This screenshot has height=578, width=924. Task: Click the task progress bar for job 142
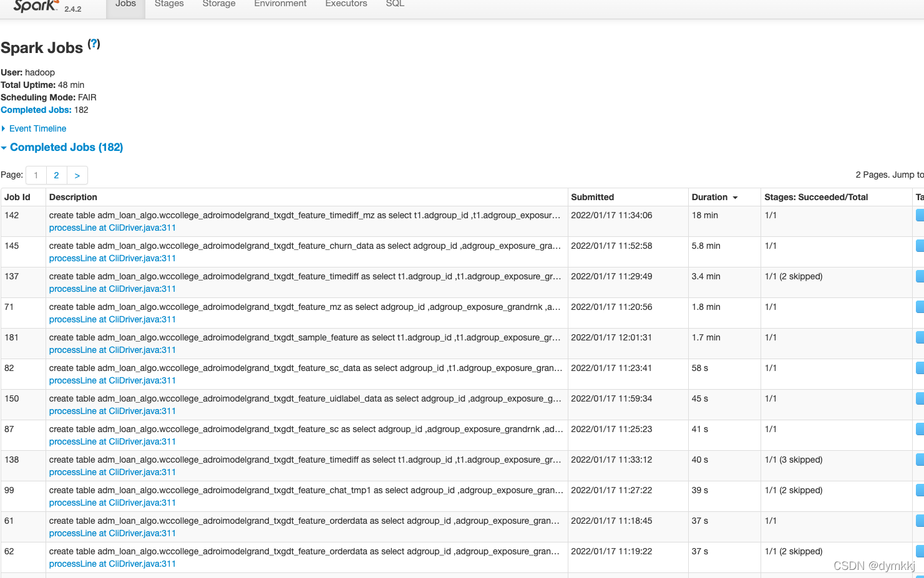tap(920, 215)
